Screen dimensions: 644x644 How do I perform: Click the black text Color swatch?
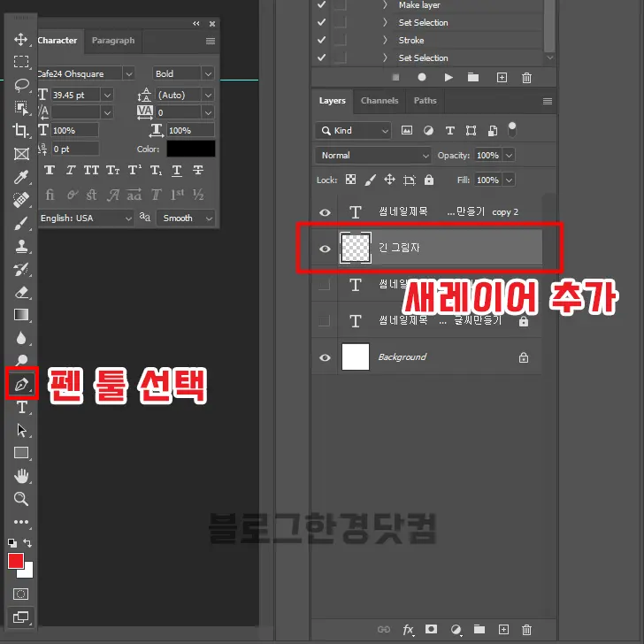pos(190,149)
